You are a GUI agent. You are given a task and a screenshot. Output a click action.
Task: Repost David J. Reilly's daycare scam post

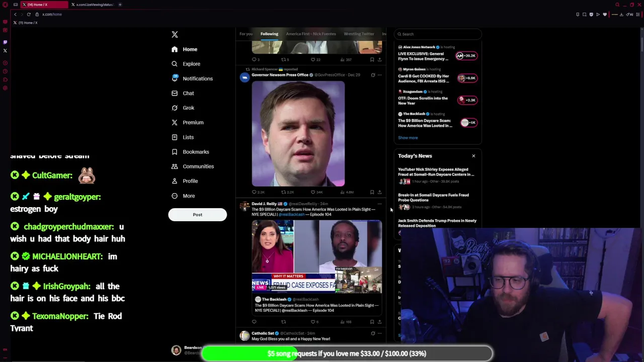point(283,322)
